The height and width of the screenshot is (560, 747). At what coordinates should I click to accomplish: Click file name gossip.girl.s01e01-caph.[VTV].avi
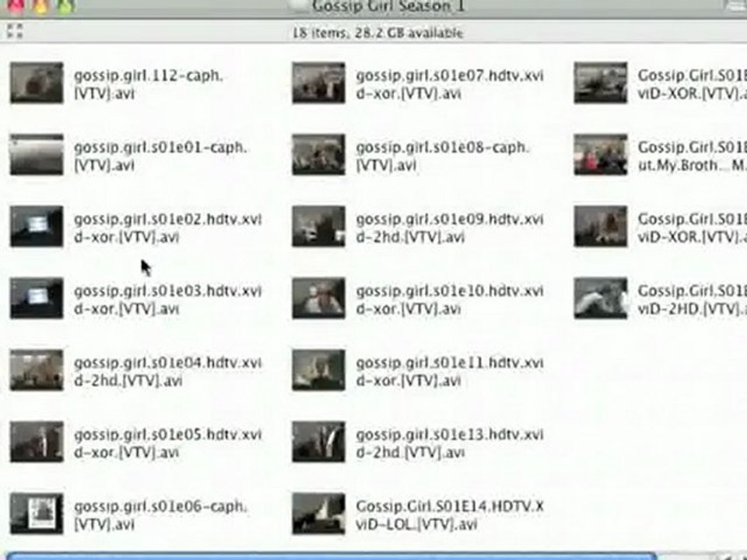click(x=160, y=156)
